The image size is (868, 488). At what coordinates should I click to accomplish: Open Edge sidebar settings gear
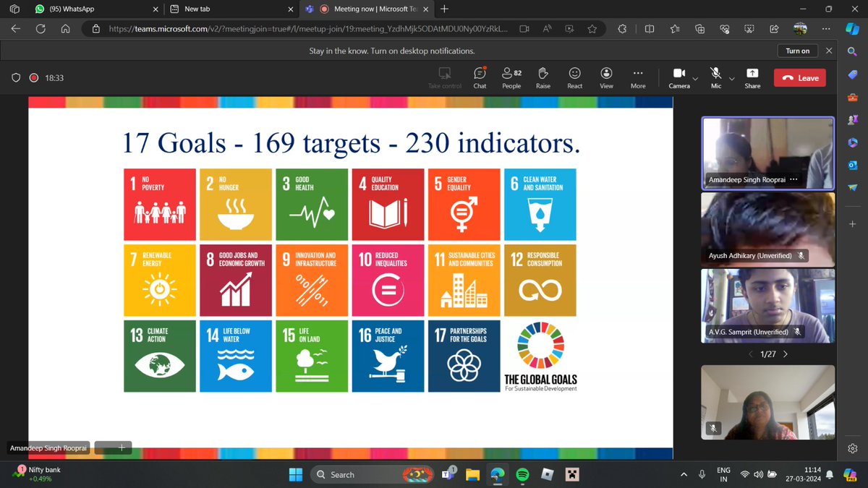[852, 448]
